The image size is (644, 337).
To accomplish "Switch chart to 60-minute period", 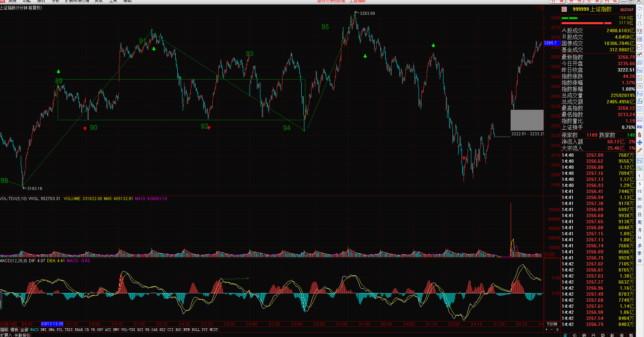I will click(639, 207).
